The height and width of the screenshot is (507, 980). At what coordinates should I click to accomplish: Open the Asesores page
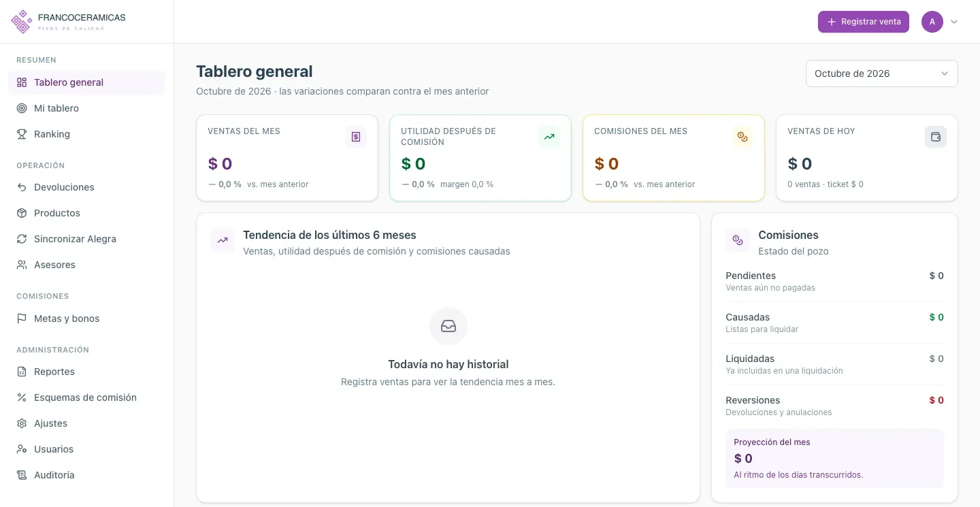pyautogui.click(x=86, y=265)
